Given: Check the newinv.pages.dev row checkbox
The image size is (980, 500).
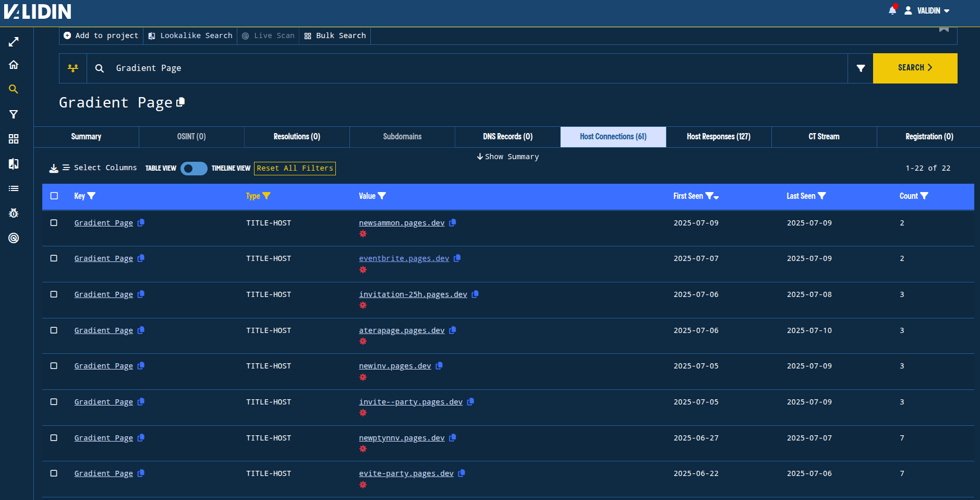Looking at the screenshot, I should [54, 366].
